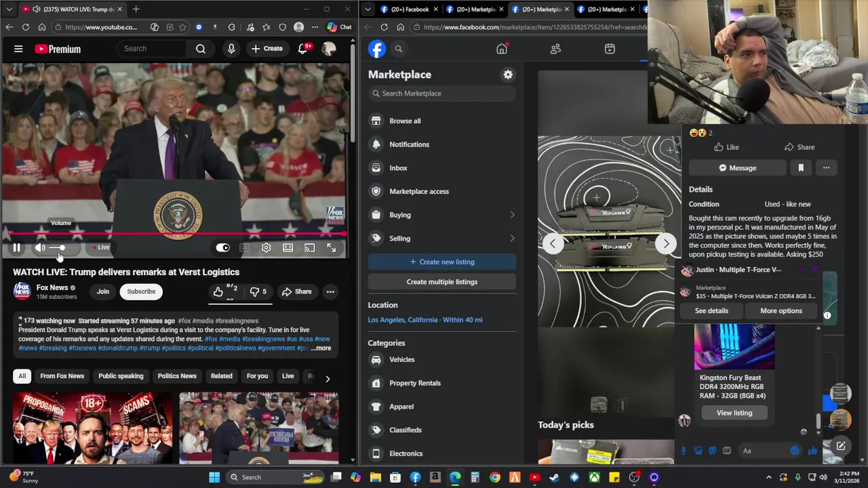Create new Marketplace listing
This screenshot has width=868, height=488.
[x=442, y=262]
